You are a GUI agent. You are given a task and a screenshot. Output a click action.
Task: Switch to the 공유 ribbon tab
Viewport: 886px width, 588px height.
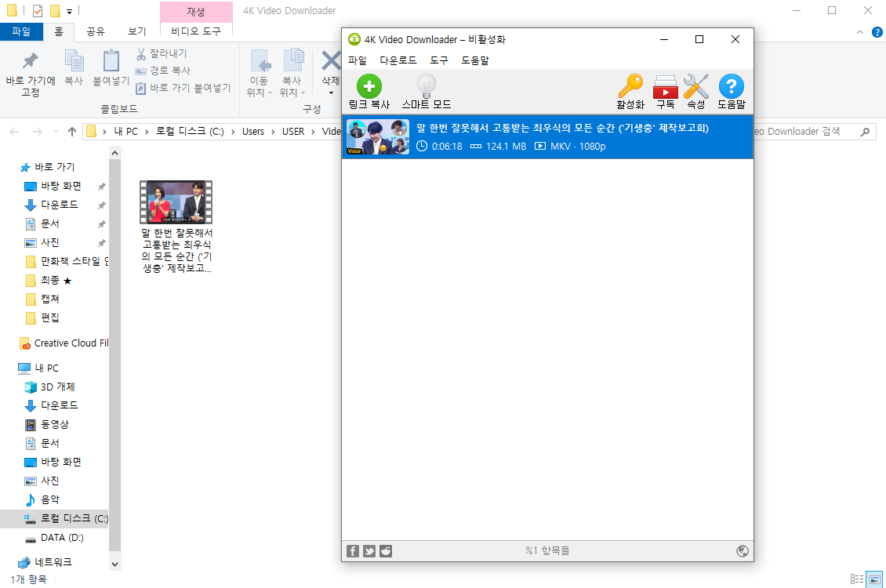click(96, 31)
